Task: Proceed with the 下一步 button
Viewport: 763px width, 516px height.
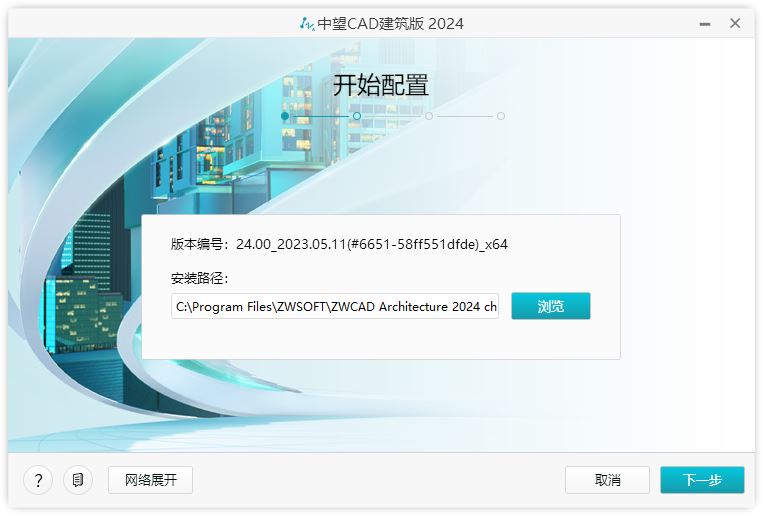Action: click(702, 480)
